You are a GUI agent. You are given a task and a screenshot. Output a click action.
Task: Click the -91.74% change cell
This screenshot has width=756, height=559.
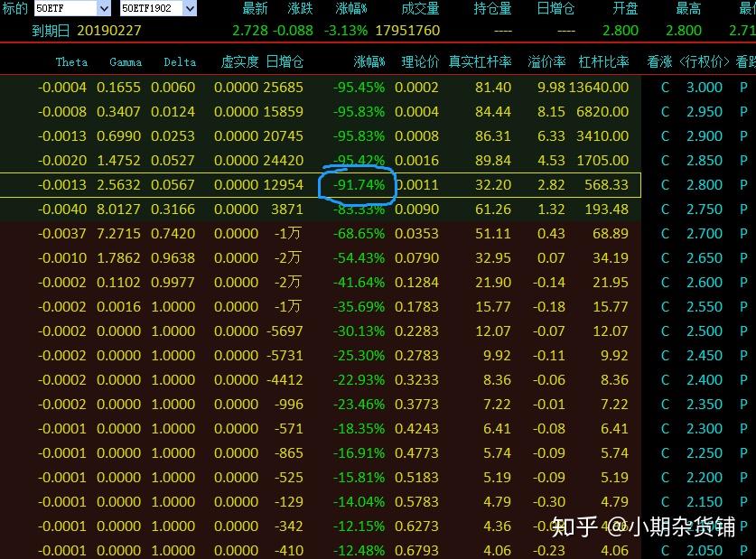point(359,184)
